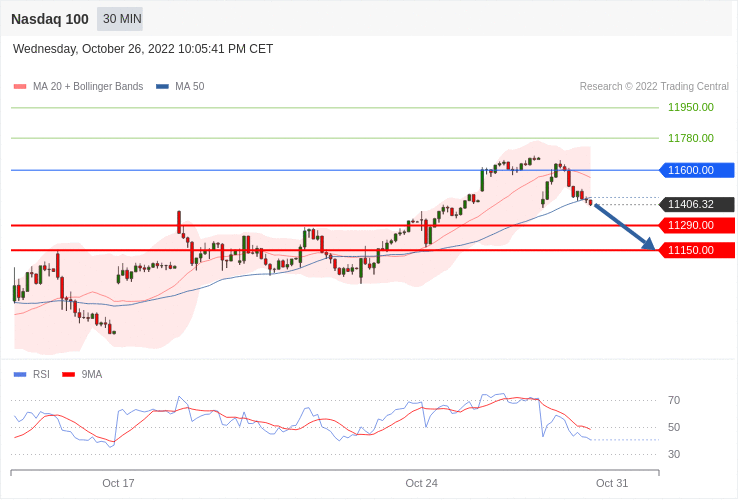Screen dimensions: 738x500
Task: Click the red 11290.00 support price tag
Action: 697,226
